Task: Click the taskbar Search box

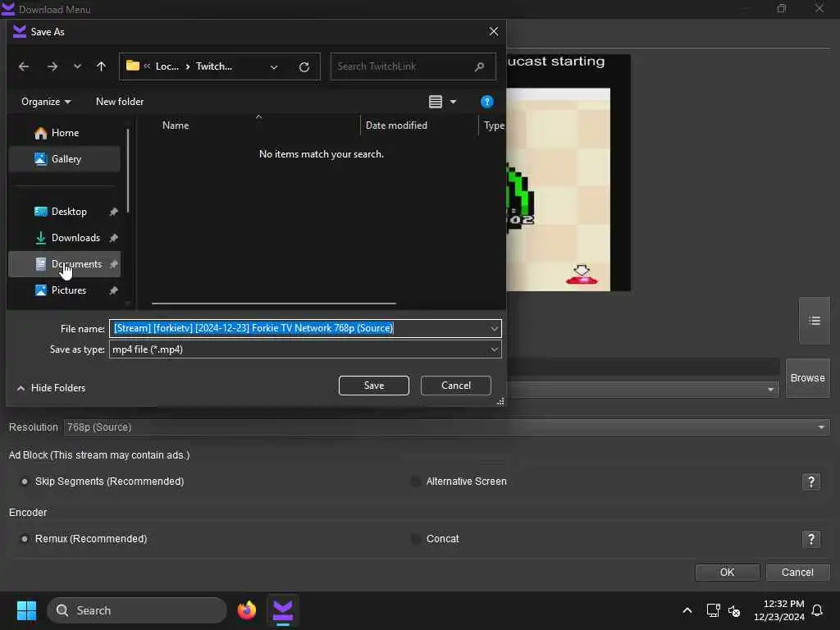Action: click(137, 610)
